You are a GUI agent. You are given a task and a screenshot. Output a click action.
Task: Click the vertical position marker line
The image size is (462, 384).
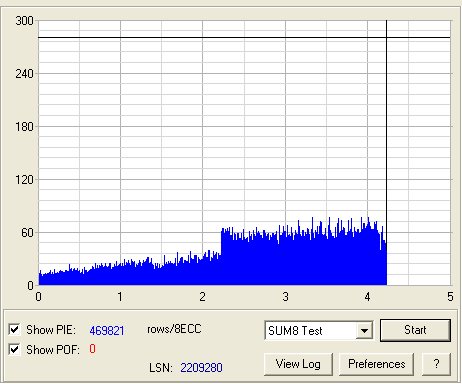(x=386, y=133)
